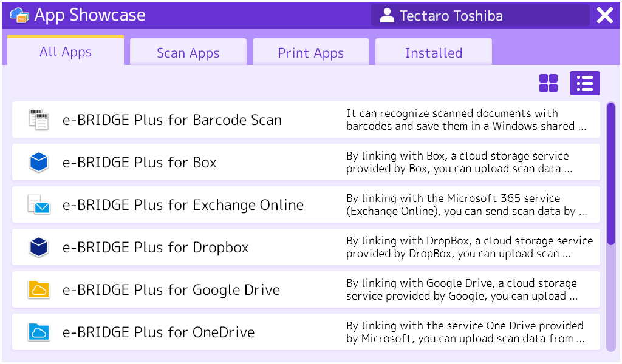Switch to the Scan Apps tab
The width and height of the screenshot is (622, 364).
pos(188,53)
